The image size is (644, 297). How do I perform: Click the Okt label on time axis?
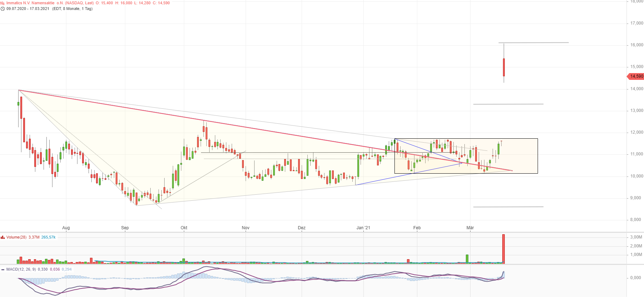pyautogui.click(x=184, y=228)
